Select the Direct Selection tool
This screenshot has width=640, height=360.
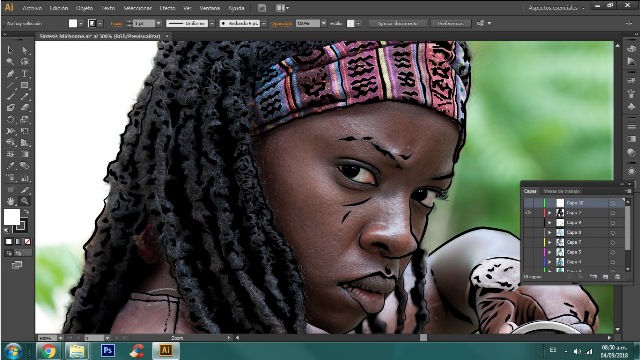24,50
